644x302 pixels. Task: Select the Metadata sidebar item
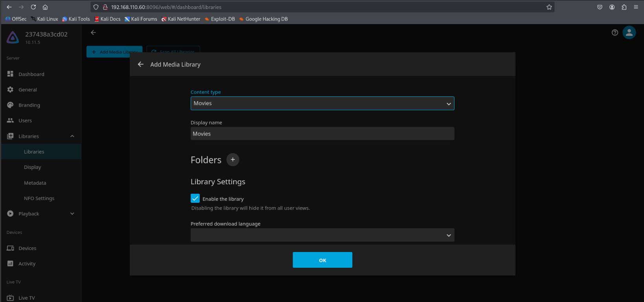tap(35, 183)
